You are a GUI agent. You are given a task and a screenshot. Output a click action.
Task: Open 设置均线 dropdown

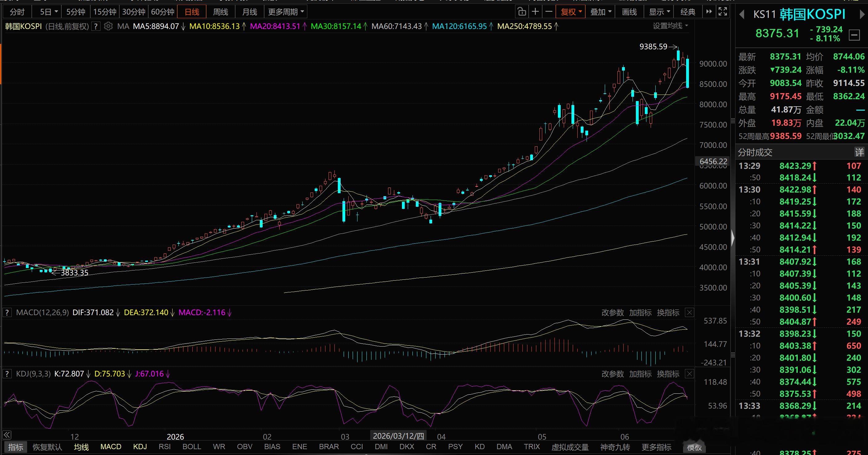point(670,26)
